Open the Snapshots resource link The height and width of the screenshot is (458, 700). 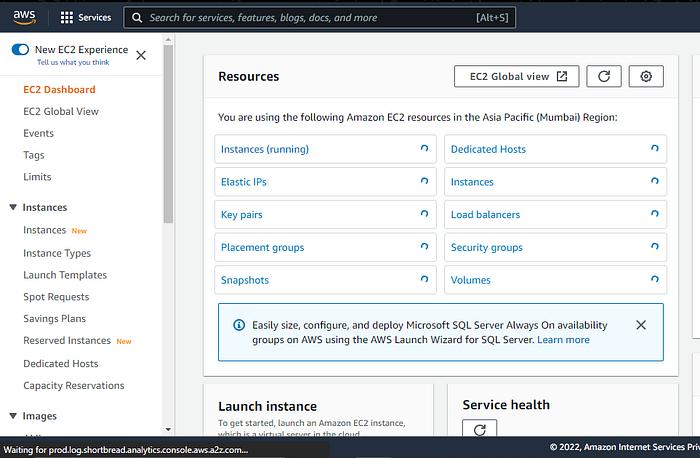[245, 280]
